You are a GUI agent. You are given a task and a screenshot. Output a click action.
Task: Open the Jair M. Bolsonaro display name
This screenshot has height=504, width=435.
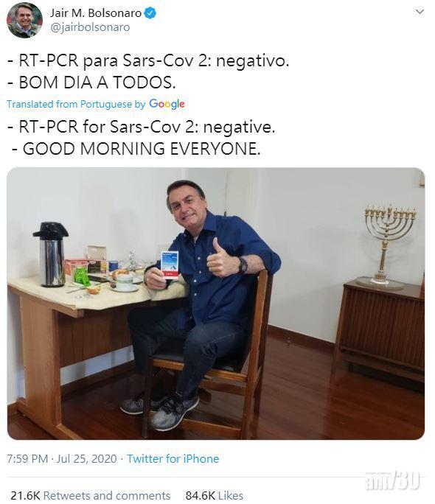coord(96,13)
